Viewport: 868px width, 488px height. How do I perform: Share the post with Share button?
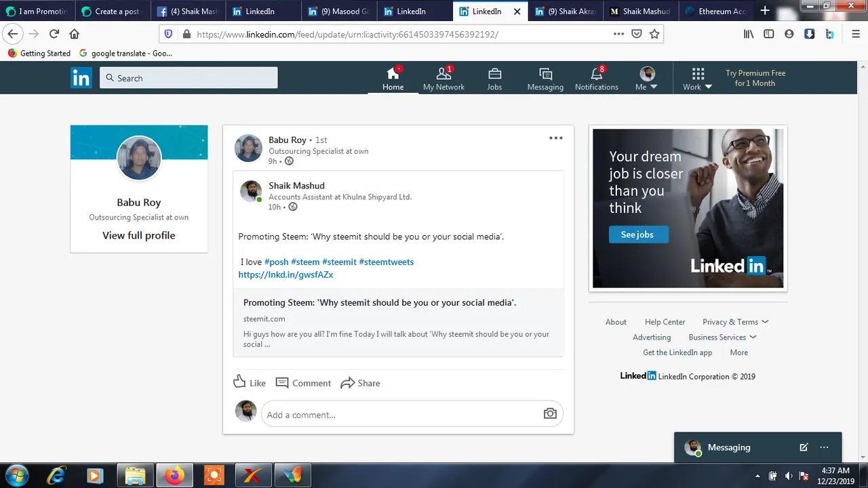point(360,383)
